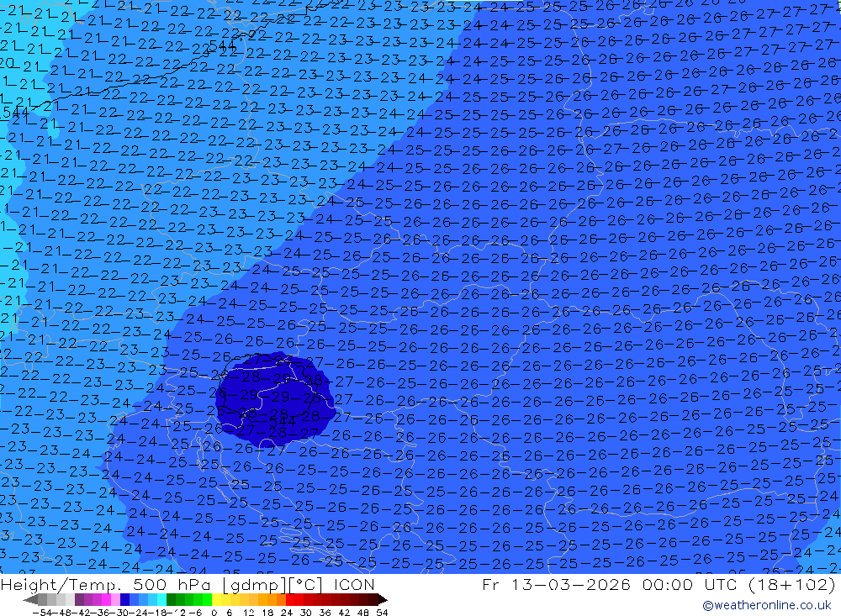Viewport: 841px width, 616px height.
Task: Pick the bright yellow 0 legend swatch
Action: point(217,600)
